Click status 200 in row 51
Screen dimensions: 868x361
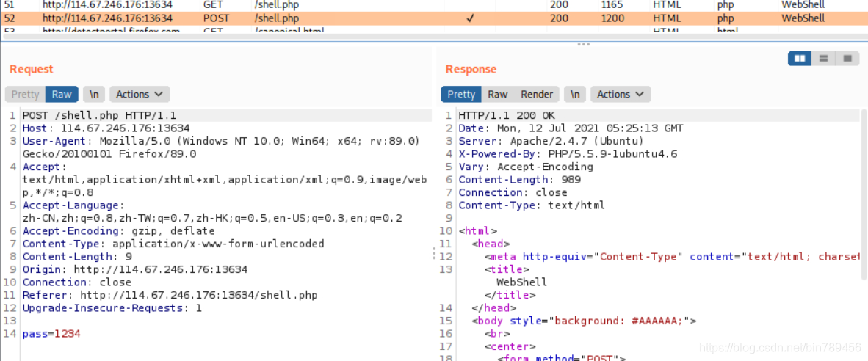pos(559,5)
